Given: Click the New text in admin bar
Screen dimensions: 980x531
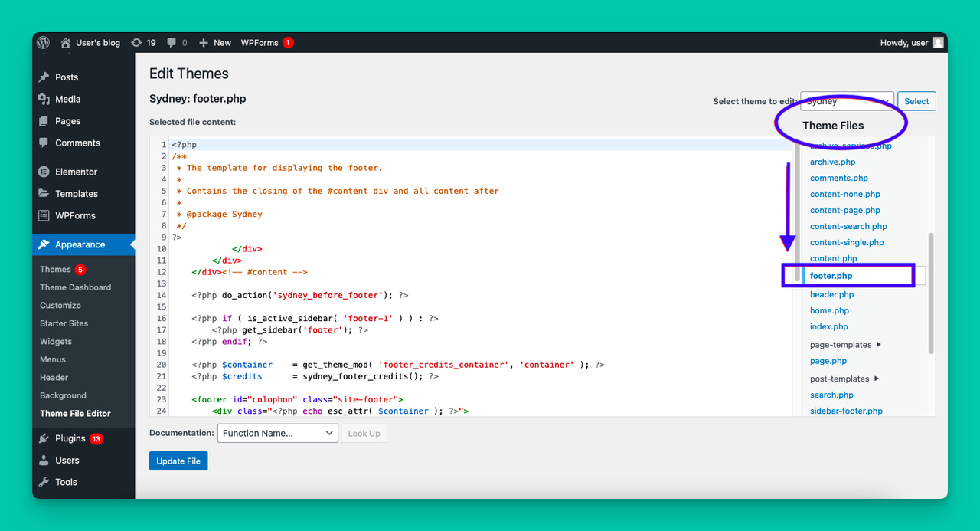Looking at the screenshot, I should 222,43.
